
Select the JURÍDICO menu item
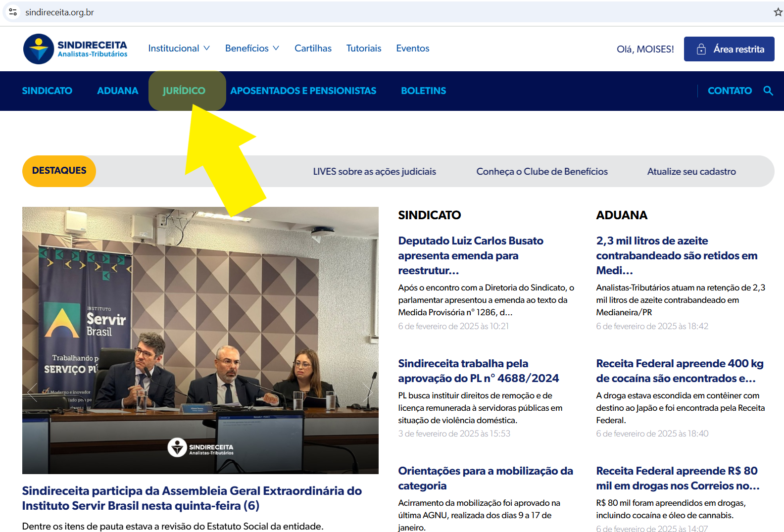184,91
